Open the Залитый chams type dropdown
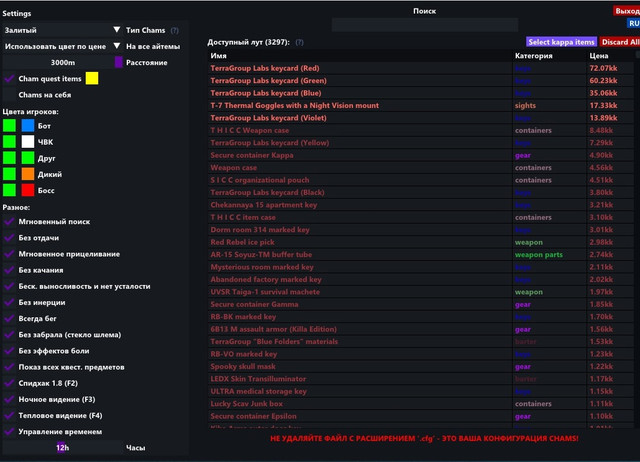The height and width of the screenshot is (462, 640). pos(62,30)
